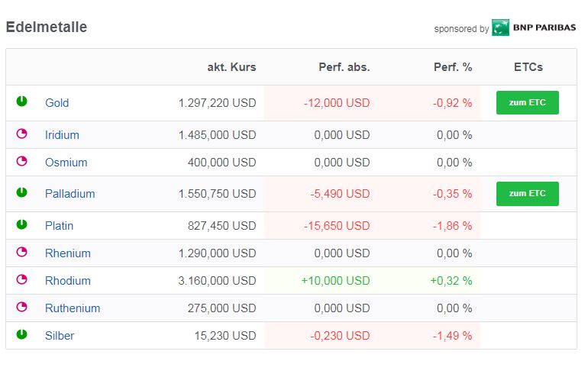
Task: Open the Osmium link
Action: 66,163
